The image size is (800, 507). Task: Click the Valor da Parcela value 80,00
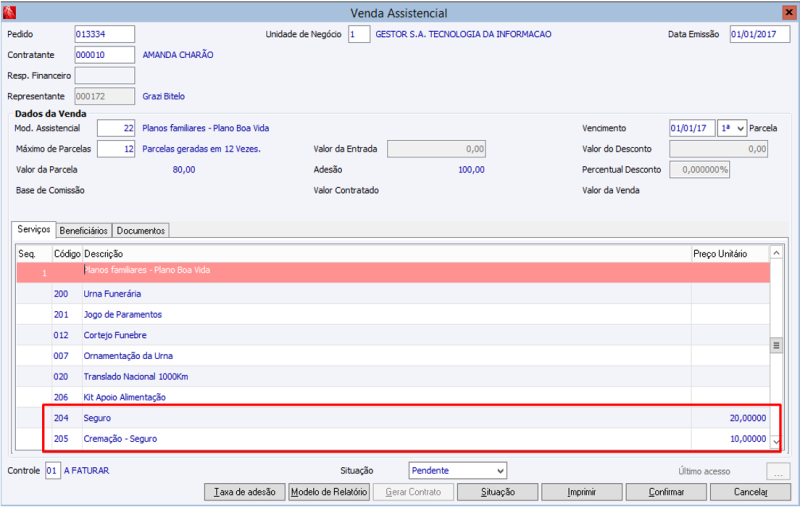184,169
